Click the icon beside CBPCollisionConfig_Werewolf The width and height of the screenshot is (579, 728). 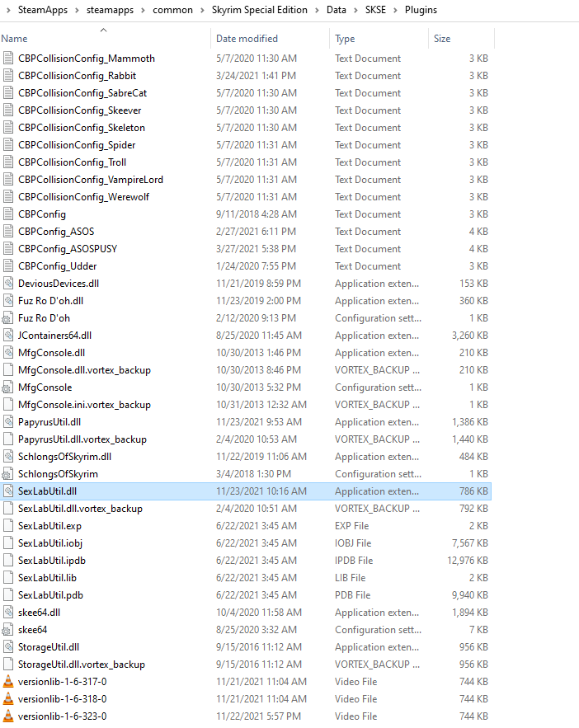tap(8, 197)
